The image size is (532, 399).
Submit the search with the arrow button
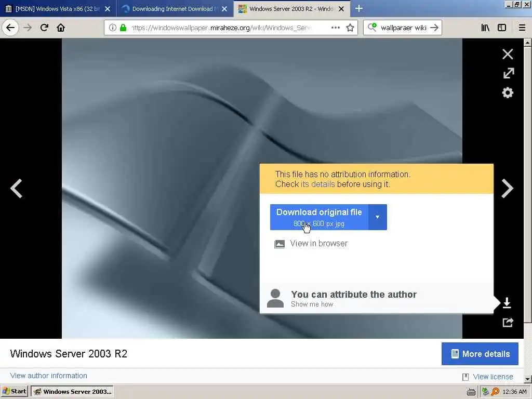[x=434, y=28]
